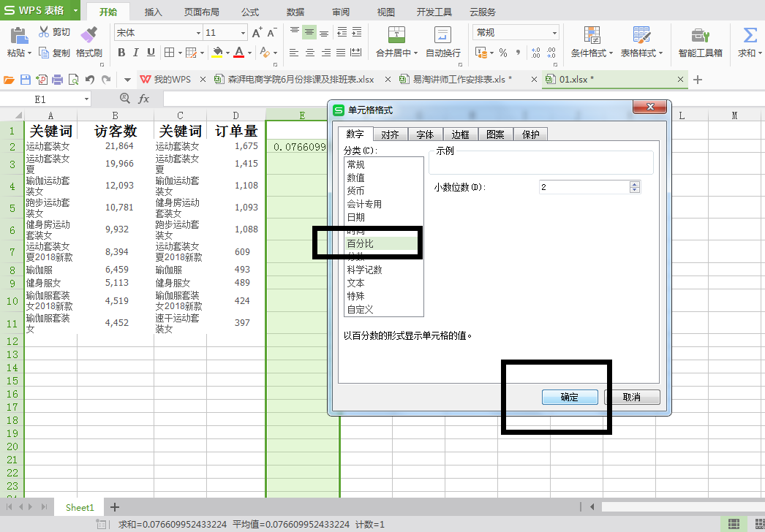Click the Save icon in quick access toolbar
Image resolution: width=765 pixels, height=532 pixels.
(26, 80)
